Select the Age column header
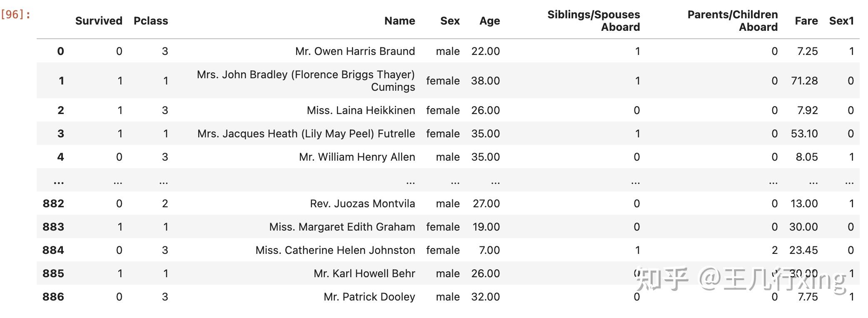 pos(489,21)
